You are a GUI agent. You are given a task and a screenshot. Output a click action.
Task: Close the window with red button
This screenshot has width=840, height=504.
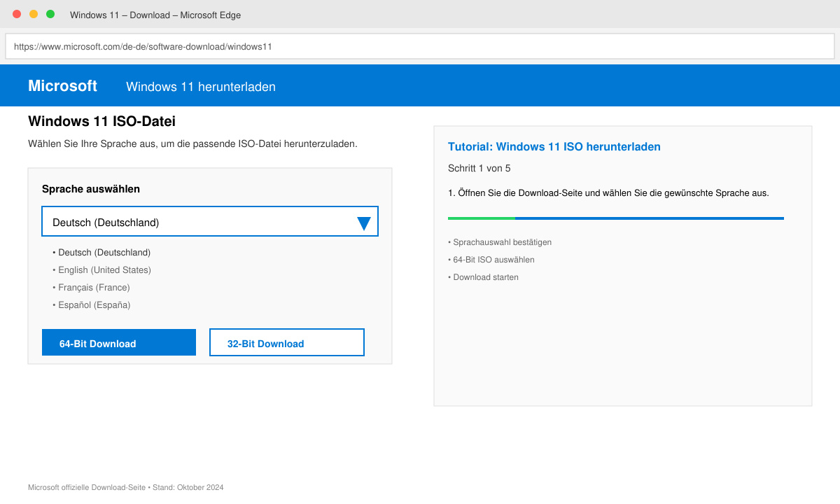coord(17,14)
